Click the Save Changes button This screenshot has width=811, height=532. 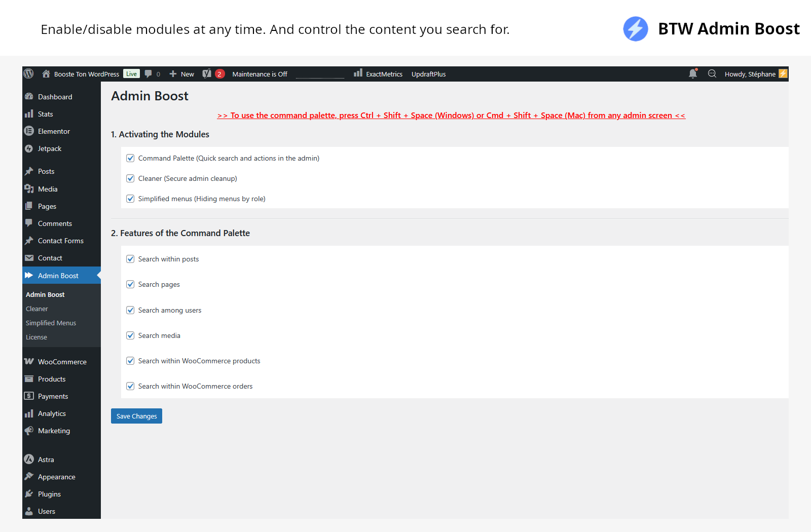[x=136, y=416]
